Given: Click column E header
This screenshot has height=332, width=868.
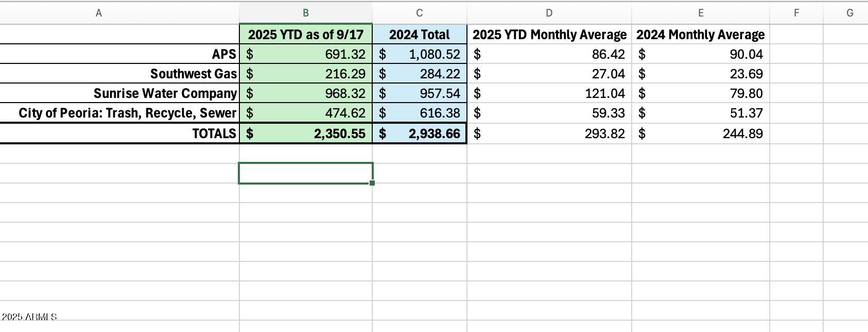Looking at the screenshot, I should tap(700, 13).
